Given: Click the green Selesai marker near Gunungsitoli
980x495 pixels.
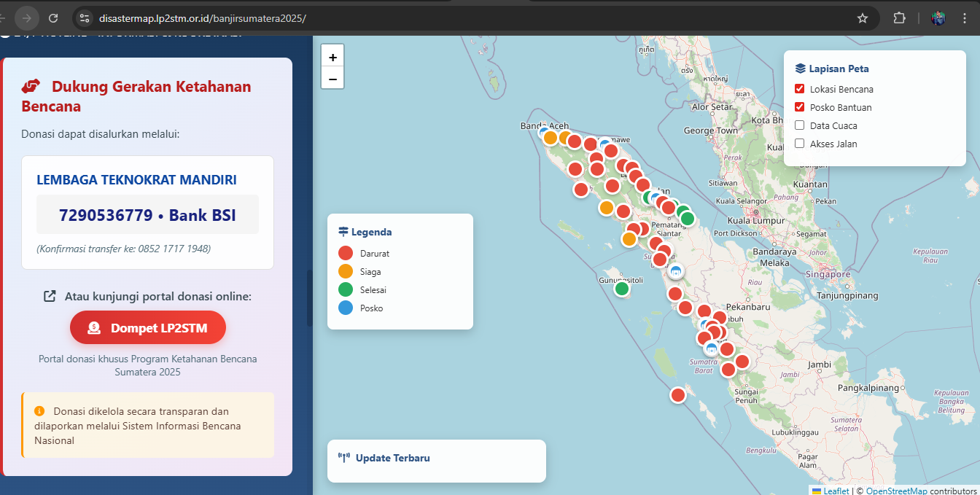Looking at the screenshot, I should [621, 289].
